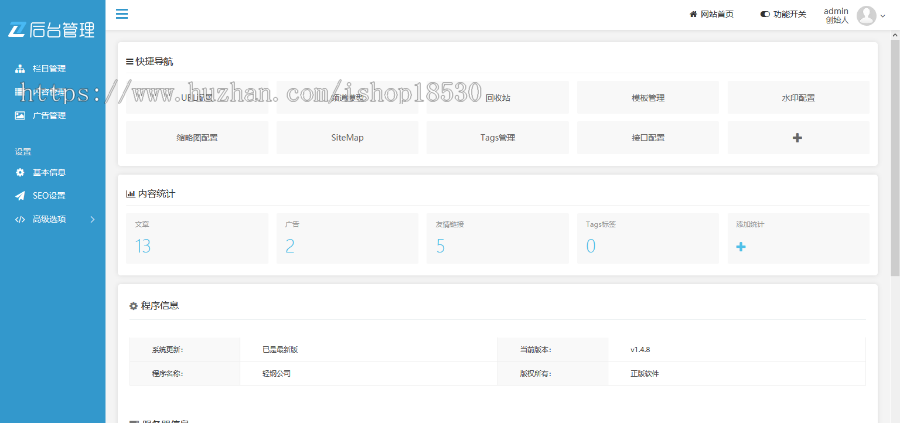Click the 广告管理 picture icon
900x423 pixels.
pyautogui.click(x=20, y=115)
